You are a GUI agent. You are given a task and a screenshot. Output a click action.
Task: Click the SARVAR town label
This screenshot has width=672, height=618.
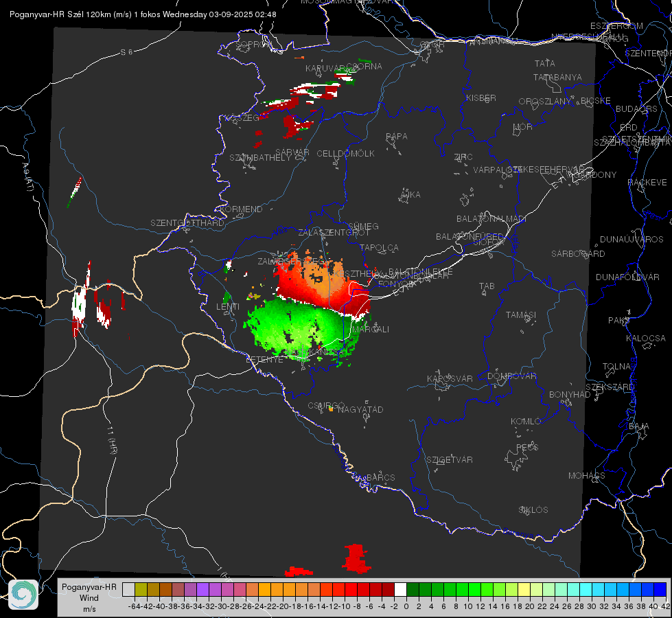(292, 152)
